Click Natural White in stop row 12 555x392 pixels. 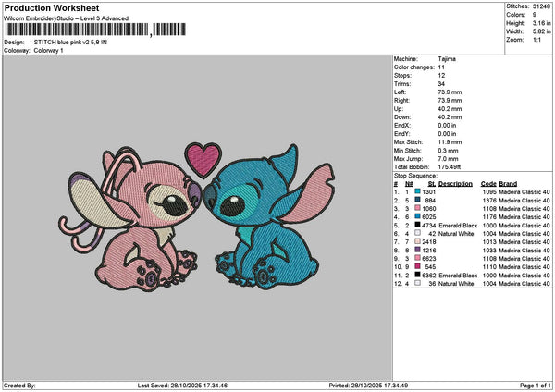click(456, 284)
